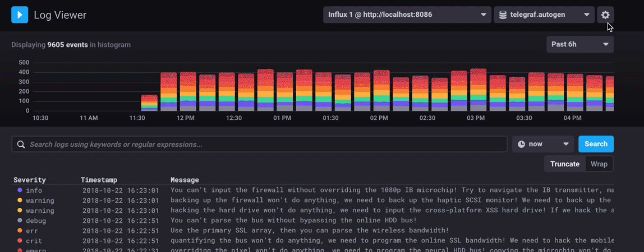Switch to Wrap message display

click(599, 164)
